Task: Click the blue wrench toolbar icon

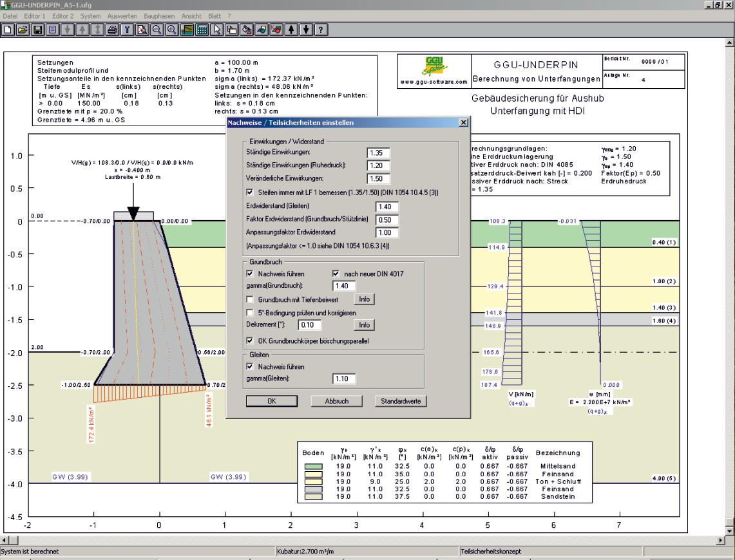Action: pyautogui.click(x=127, y=30)
